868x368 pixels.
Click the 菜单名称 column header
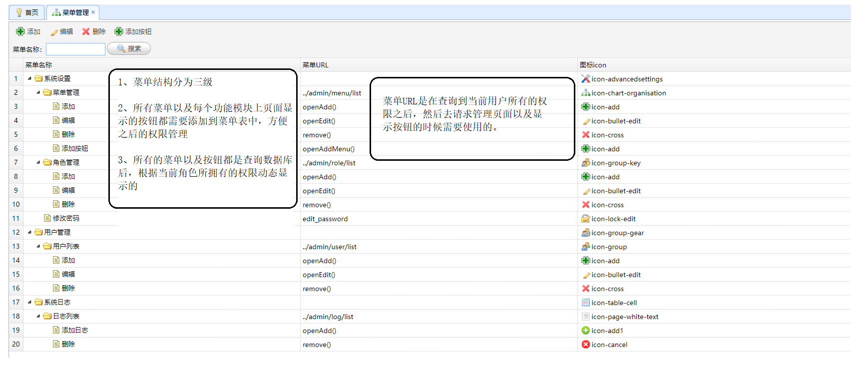click(162, 65)
